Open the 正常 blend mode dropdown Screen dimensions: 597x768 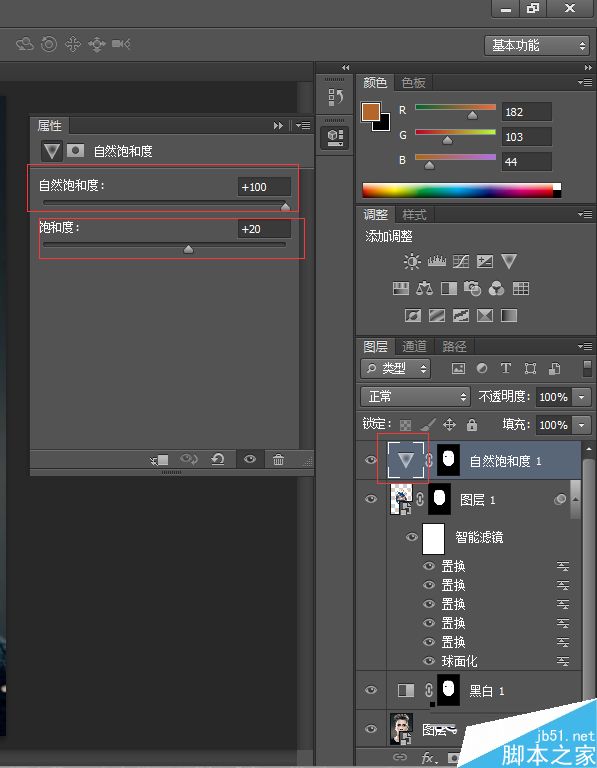point(415,396)
